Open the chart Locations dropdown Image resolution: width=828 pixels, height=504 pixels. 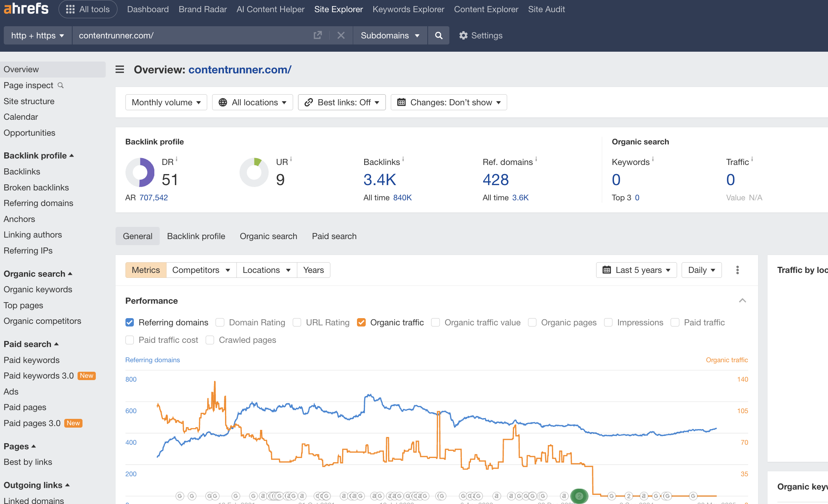point(266,270)
